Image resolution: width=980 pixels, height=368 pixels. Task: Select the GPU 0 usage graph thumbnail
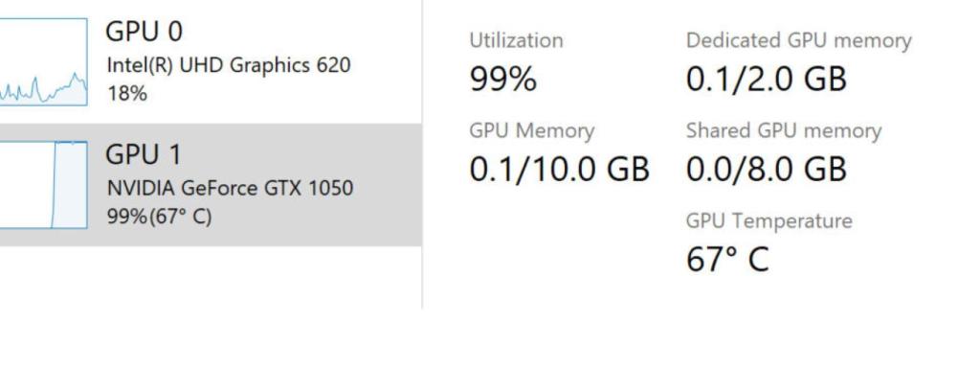point(43,61)
